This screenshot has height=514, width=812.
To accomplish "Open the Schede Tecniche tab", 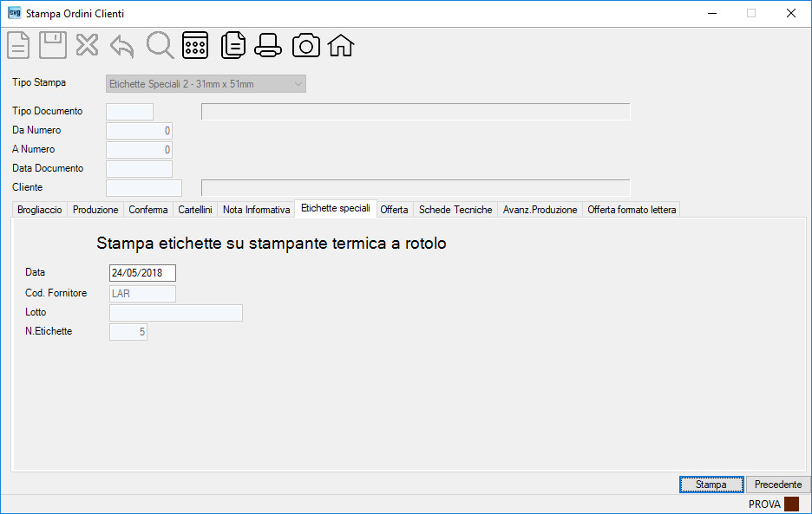I will tap(455, 210).
